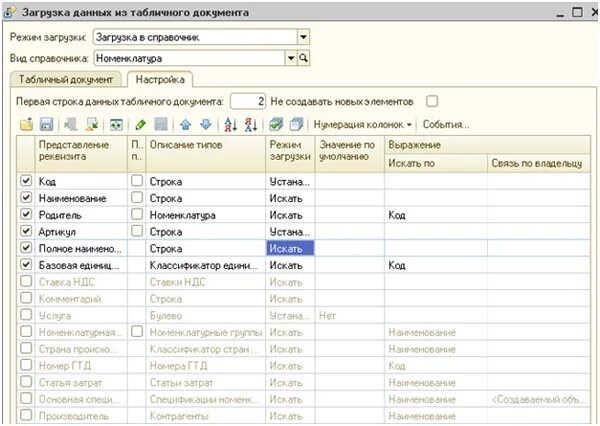Click the restore settings icon with green arrow

(x=92, y=124)
